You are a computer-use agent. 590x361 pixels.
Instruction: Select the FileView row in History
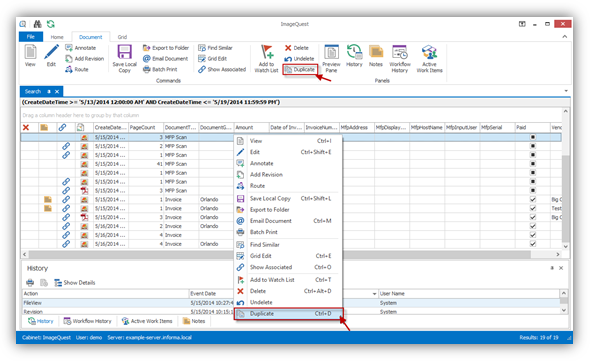291,303
